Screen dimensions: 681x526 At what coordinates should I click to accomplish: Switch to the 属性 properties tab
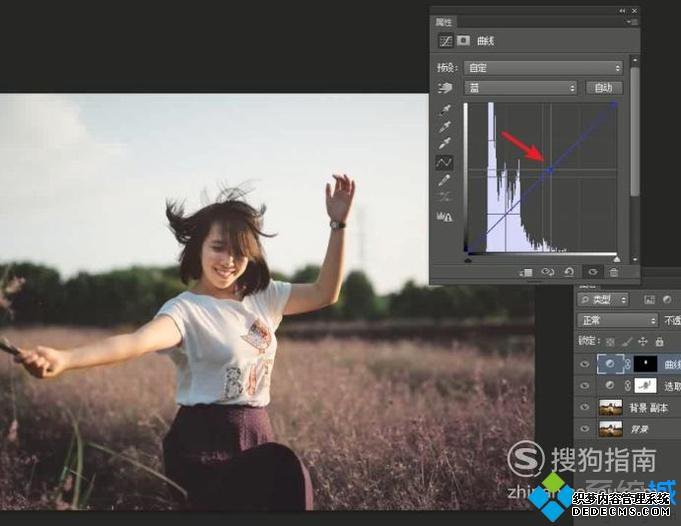click(444, 21)
